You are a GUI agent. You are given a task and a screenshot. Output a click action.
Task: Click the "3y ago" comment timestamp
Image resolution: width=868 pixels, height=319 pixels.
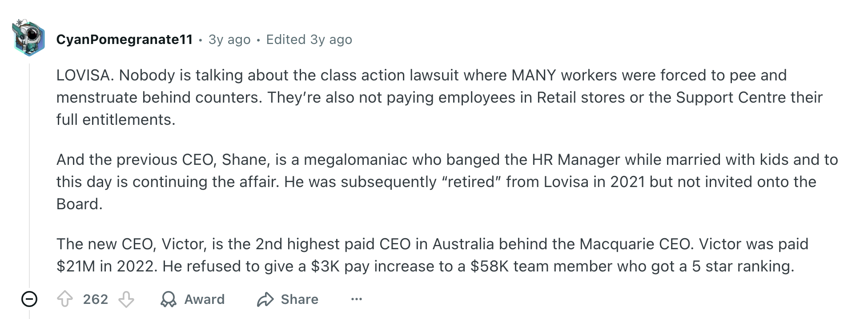(x=229, y=40)
